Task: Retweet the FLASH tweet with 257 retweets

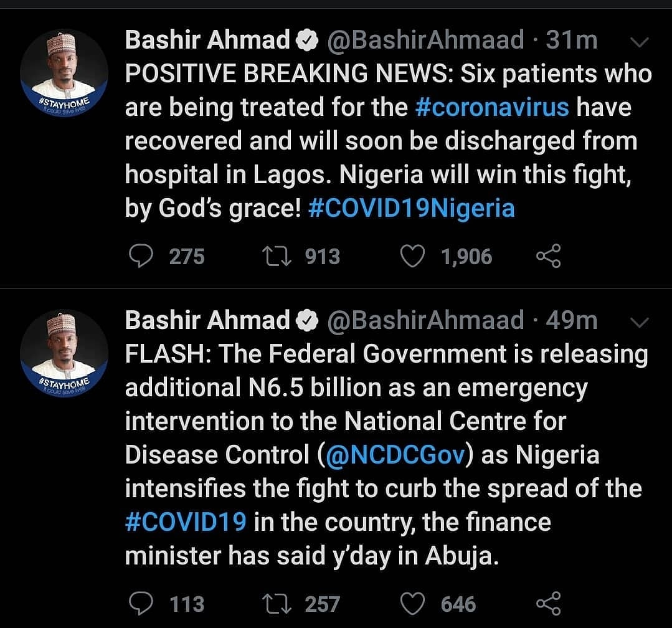Action: (x=277, y=604)
